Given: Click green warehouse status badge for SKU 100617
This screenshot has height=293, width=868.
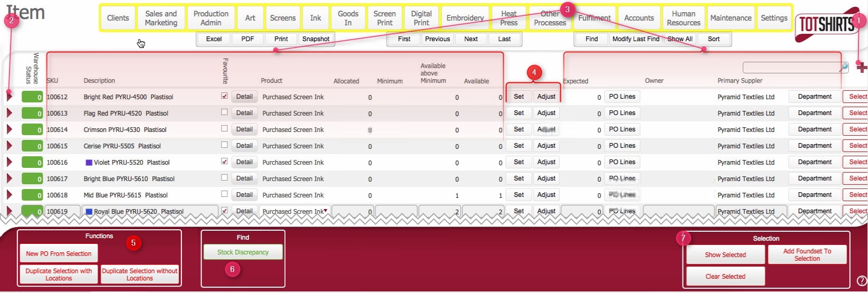Looking at the screenshot, I should coord(32,179).
